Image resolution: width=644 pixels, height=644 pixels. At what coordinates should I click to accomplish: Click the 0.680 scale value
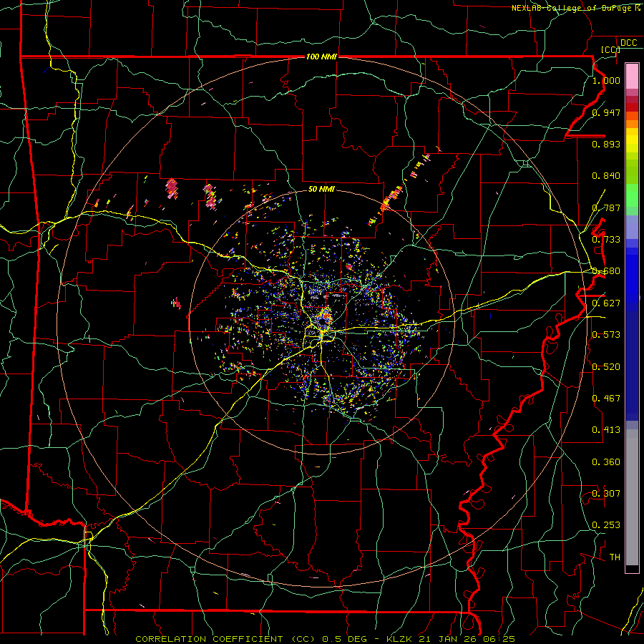pos(606,271)
